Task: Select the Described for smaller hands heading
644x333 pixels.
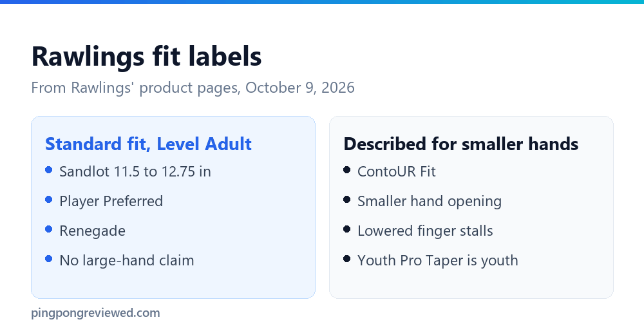Action: tap(461, 144)
